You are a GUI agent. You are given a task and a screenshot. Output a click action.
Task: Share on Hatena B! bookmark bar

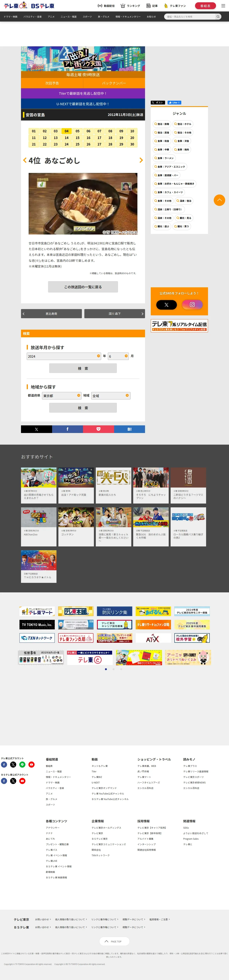(x=130, y=429)
